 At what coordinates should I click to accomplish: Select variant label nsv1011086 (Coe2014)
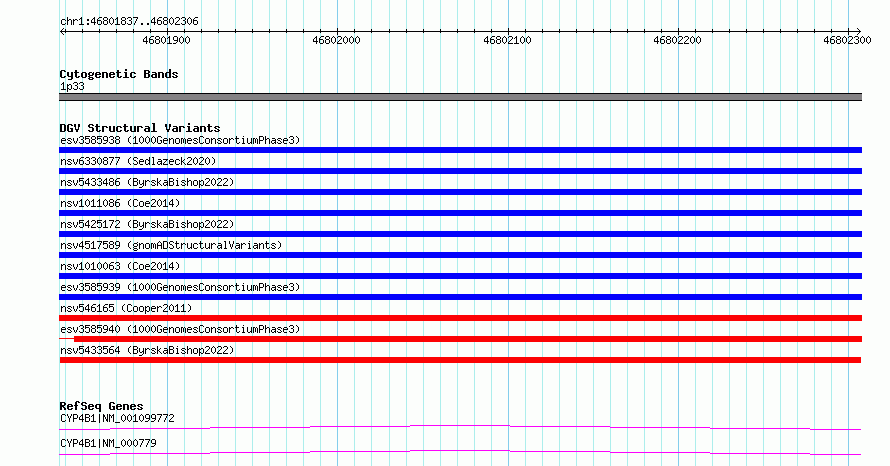pyautogui.click(x=120, y=203)
